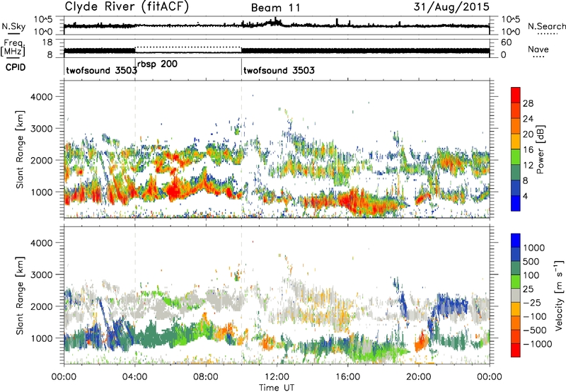Viewport: 566px width, 392px height.
Task: Click the first 'twofsound 3503' label at 00:00
Action: tap(102, 70)
